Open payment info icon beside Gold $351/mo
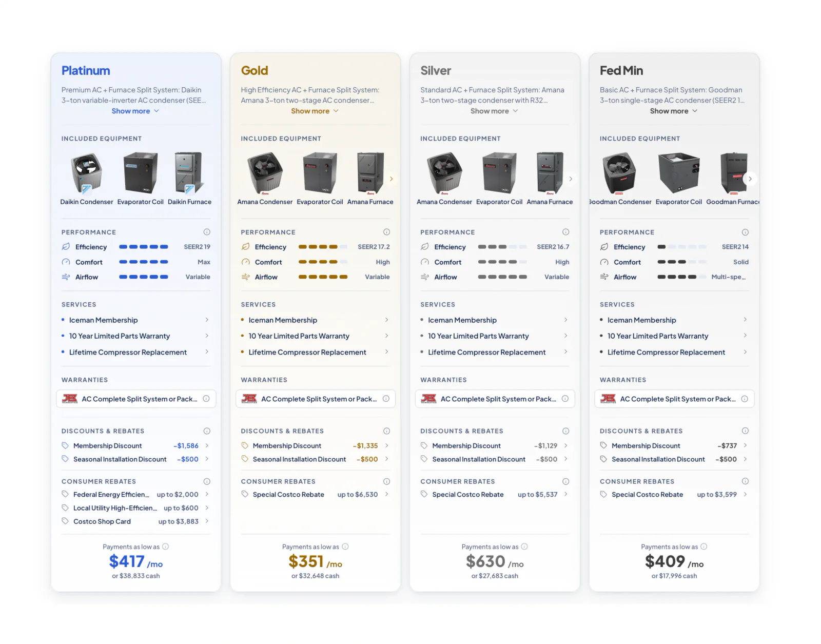 pos(345,547)
